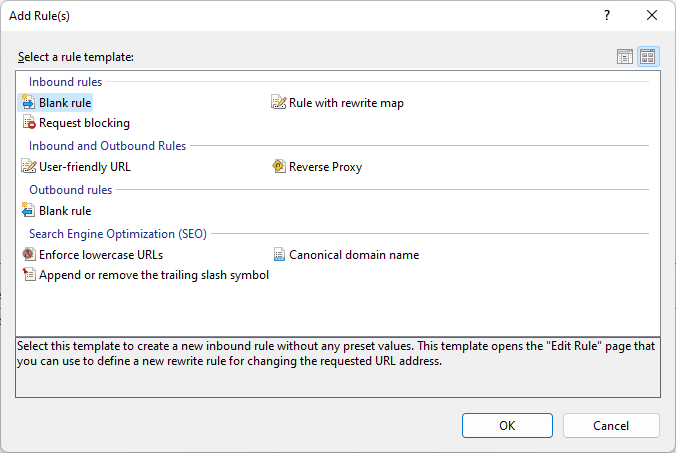Screen dimensions: 676x453
Task: Select the Enforce lowercase URLs template
Action: [x=100, y=255]
